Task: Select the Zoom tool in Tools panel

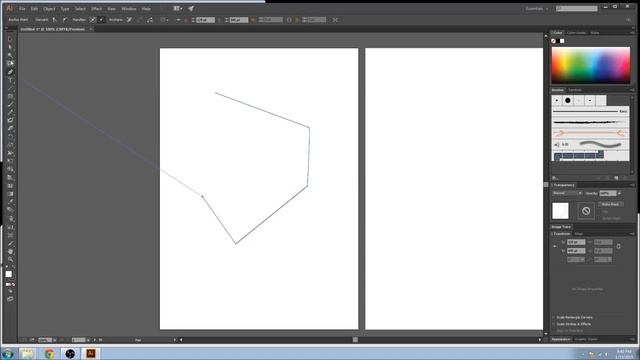Action: (x=10, y=259)
